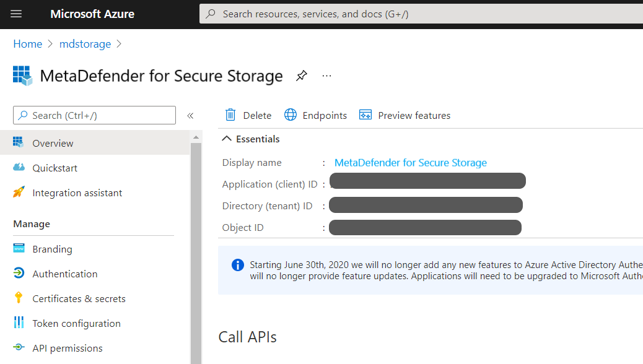
Task: Click the globe Endpoints icon
Action: pos(291,115)
